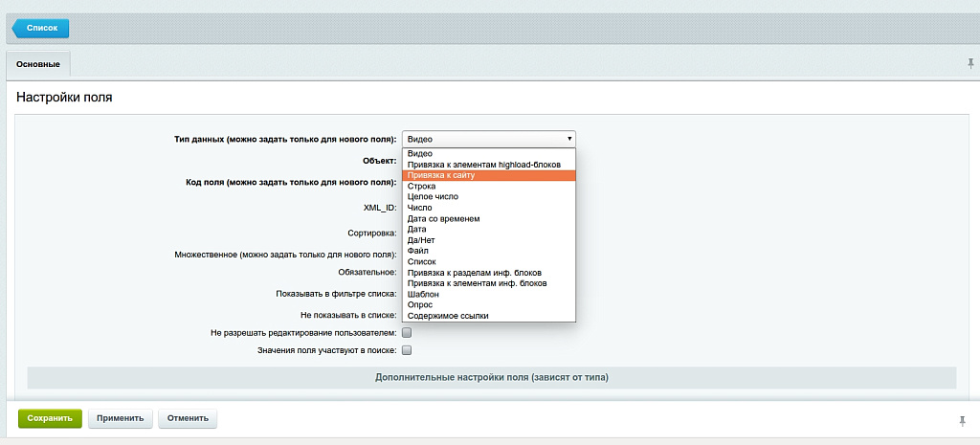Screen dimensions: 980x445
Task: Click the green Сохранить button
Action: click(50, 418)
